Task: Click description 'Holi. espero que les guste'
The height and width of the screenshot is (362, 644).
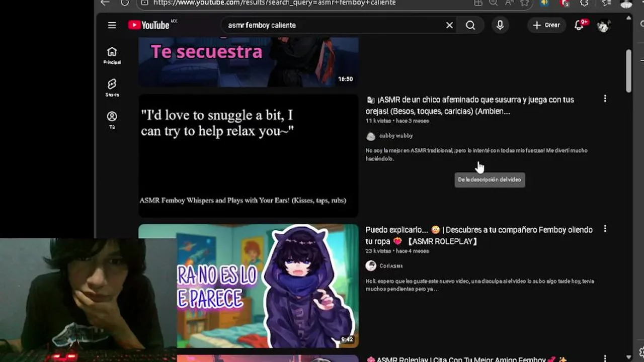Action: [x=480, y=285]
